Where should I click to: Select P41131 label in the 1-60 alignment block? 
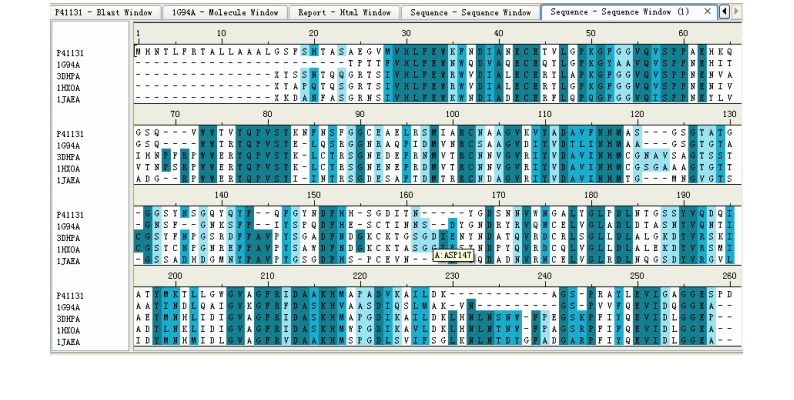[70, 53]
